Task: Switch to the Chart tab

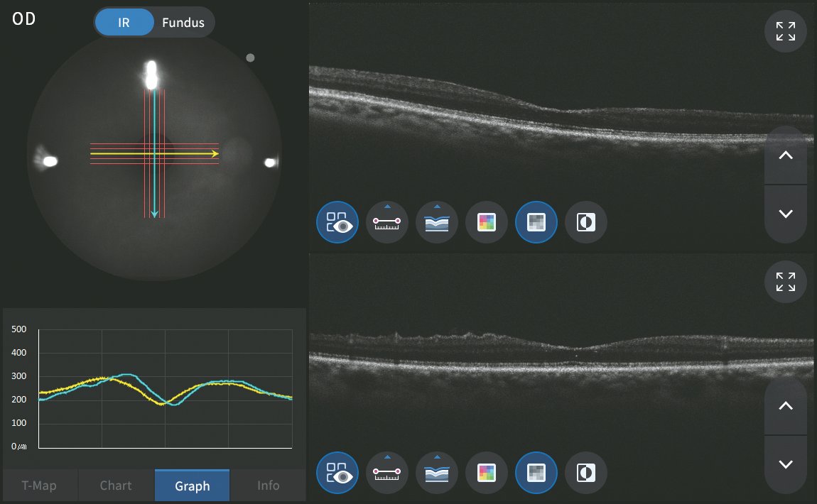Action: click(116, 486)
